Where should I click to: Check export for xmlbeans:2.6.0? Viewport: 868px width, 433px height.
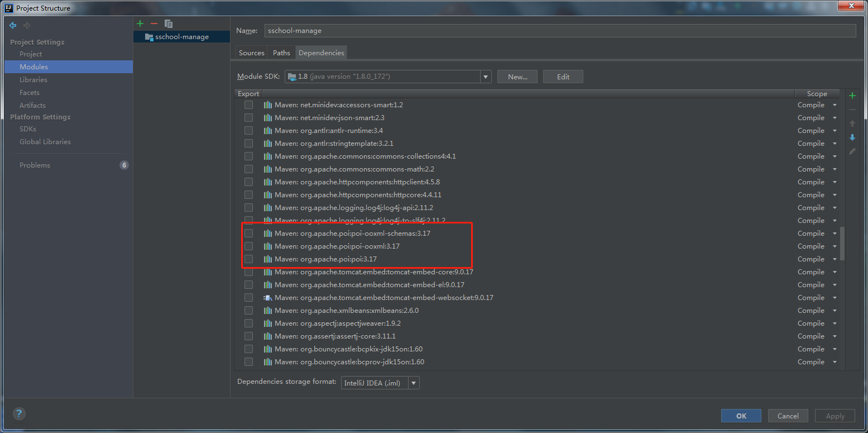click(248, 311)
